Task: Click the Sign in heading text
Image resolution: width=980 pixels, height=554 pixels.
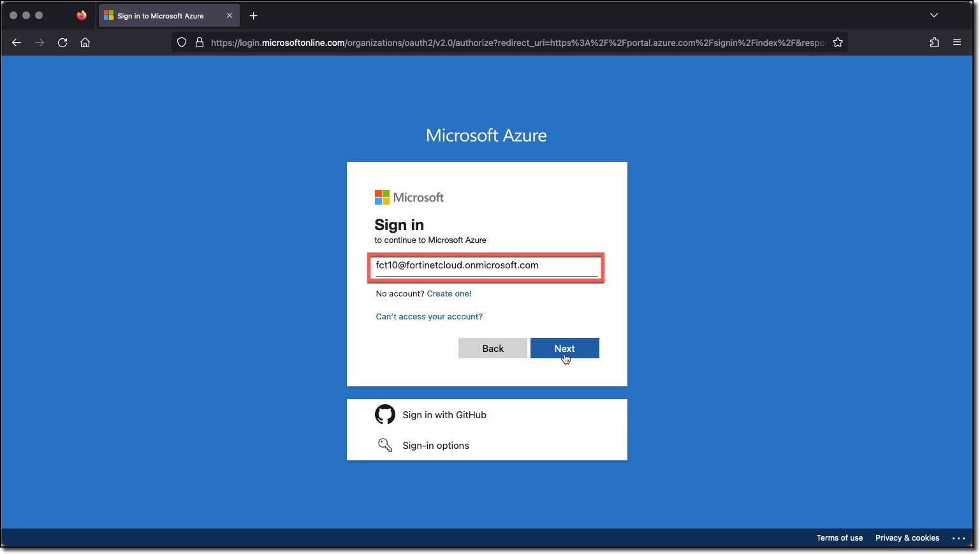Action: 399,225
